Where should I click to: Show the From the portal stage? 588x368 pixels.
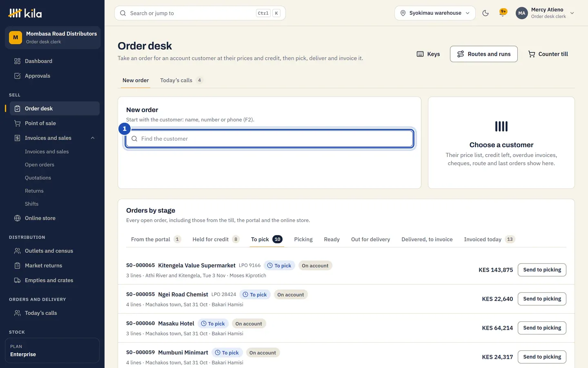[156, 239]
